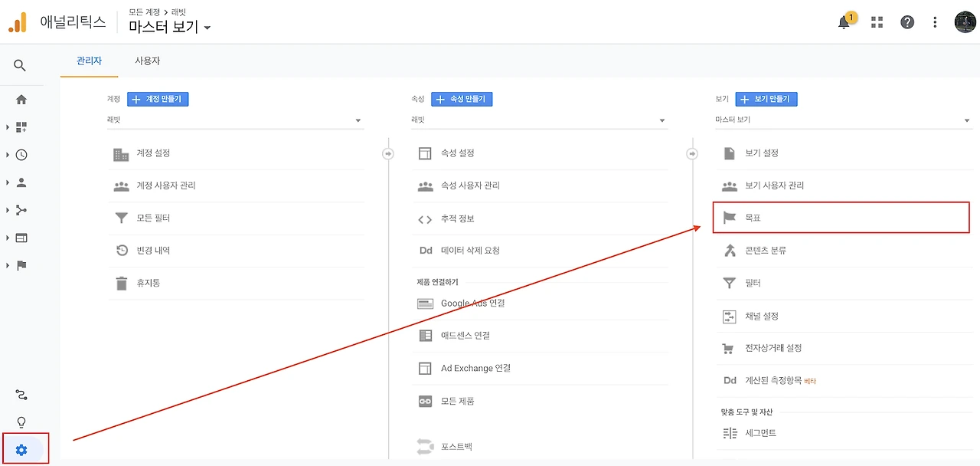Viewport: 980px width, 466px height.
Task: Click 모든 계정 breadcrumb text
Action: click(143, 12)
